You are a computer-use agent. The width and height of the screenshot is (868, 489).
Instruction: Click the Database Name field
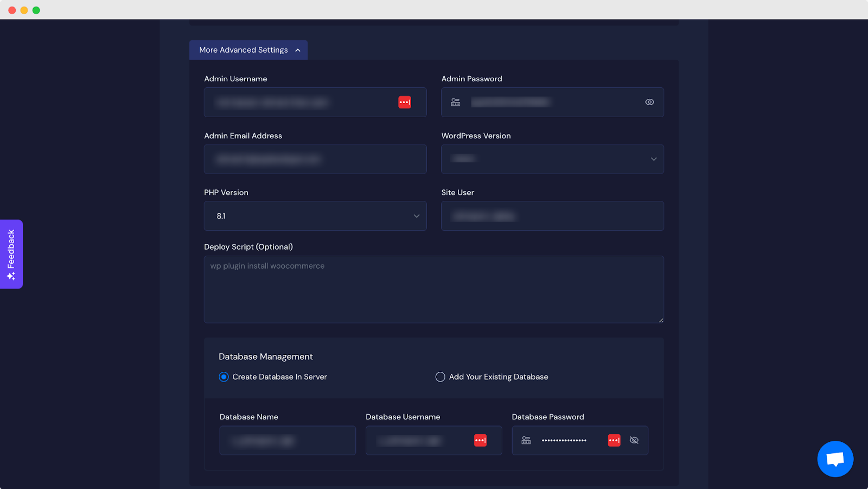tap(288, 440)
